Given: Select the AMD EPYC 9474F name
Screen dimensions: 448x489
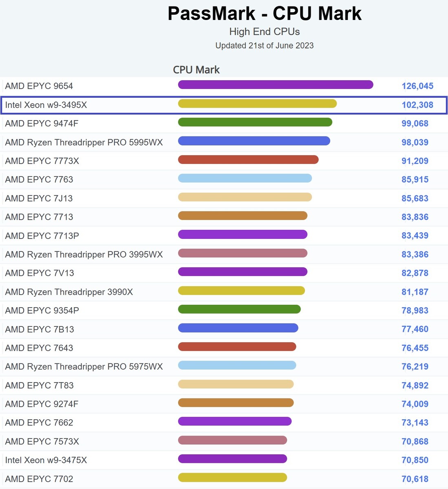Looking at the screenshot, I should click(x=42, y=123).
